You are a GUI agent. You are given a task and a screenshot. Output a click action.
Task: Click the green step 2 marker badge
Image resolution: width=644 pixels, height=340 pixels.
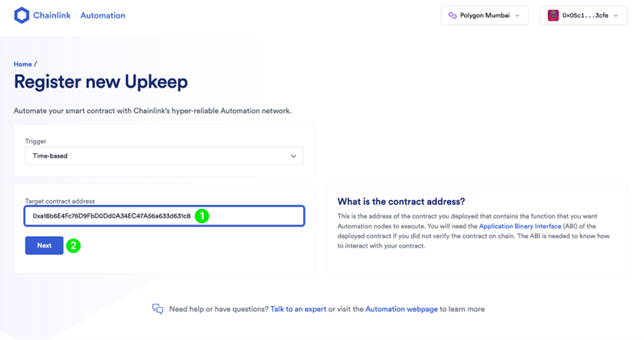click(x=73, y=245)
